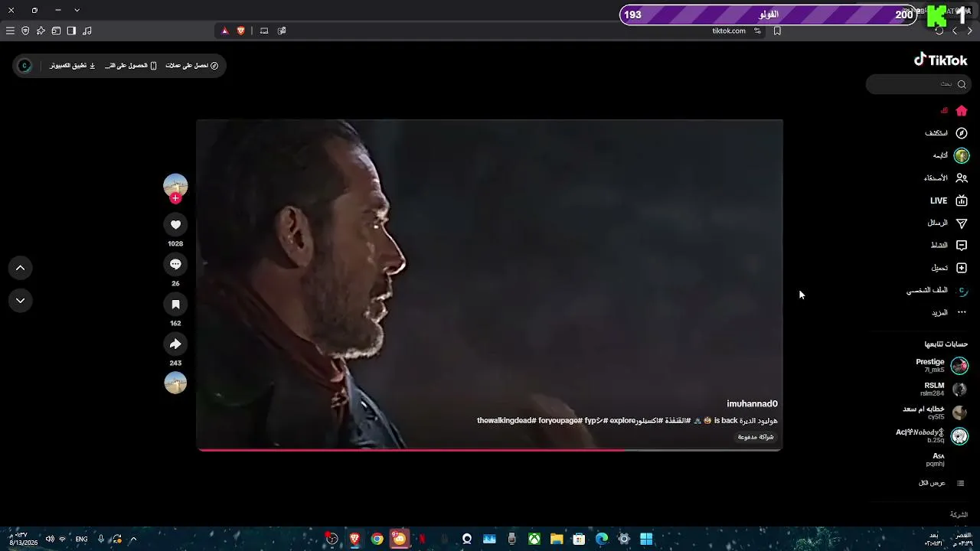The height and width of the screenshot is (551, 980).
Task: Click the TikTok logo
Action: pyautogui.click(x=940, y=60)
